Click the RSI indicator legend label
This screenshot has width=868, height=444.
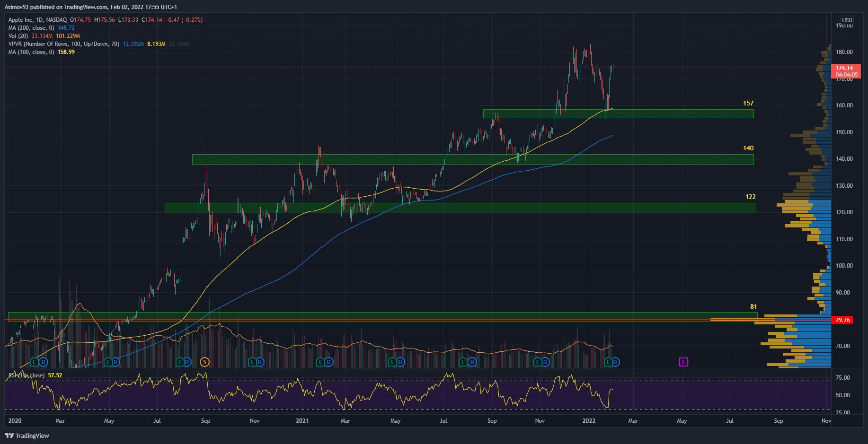27,375
